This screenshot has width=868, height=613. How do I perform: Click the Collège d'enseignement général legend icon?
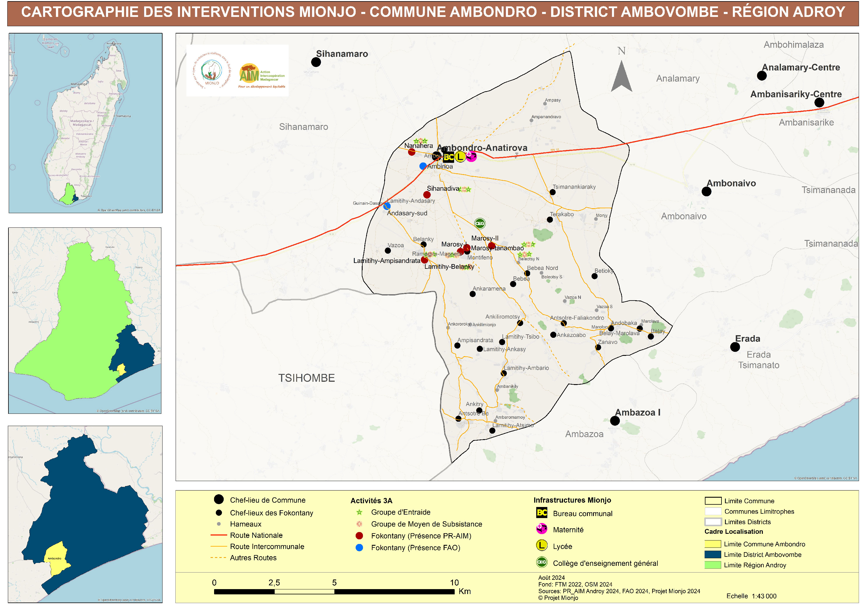point(541,562)
